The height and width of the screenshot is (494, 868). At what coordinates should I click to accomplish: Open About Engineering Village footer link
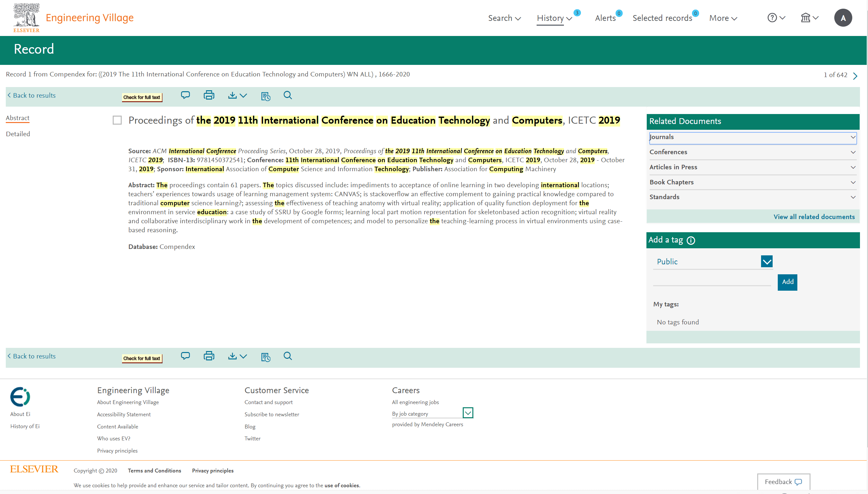[x=128, y=402]
